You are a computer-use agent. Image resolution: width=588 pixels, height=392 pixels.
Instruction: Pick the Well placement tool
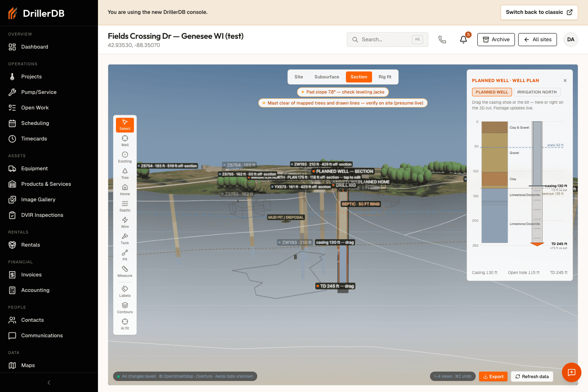tap(125, 141)
